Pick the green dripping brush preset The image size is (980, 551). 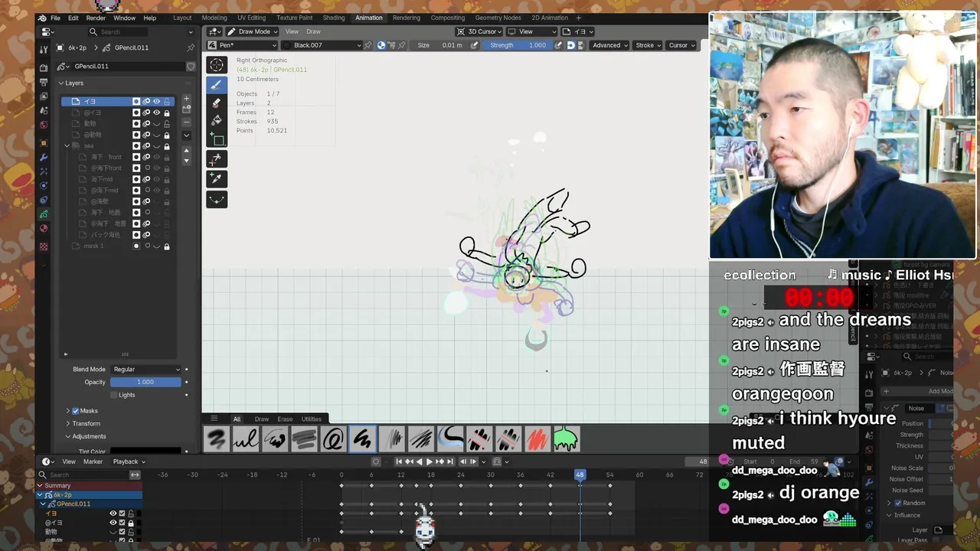[x=567, y=439]
